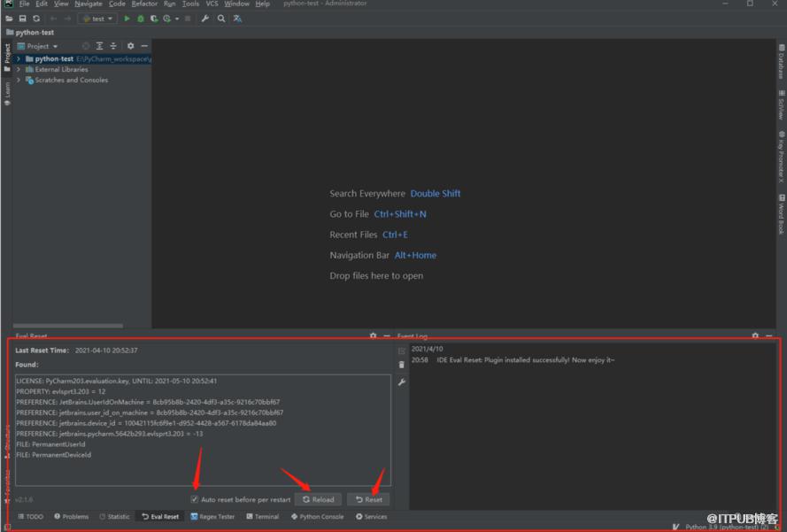Expand the python-test project folder
The height and width of the screenshot is (532, 787).
(19, 58)
